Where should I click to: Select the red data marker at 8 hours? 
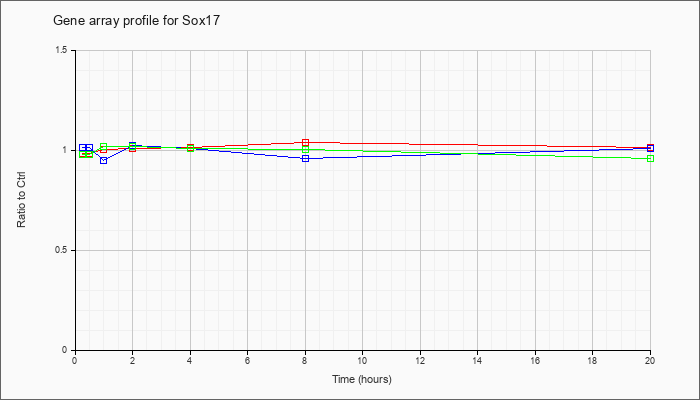point(305,142)
